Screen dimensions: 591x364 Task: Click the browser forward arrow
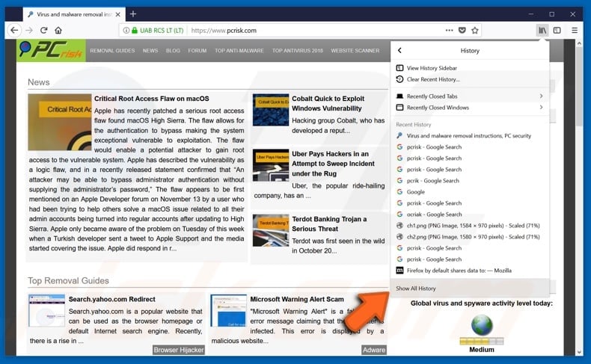29,30
